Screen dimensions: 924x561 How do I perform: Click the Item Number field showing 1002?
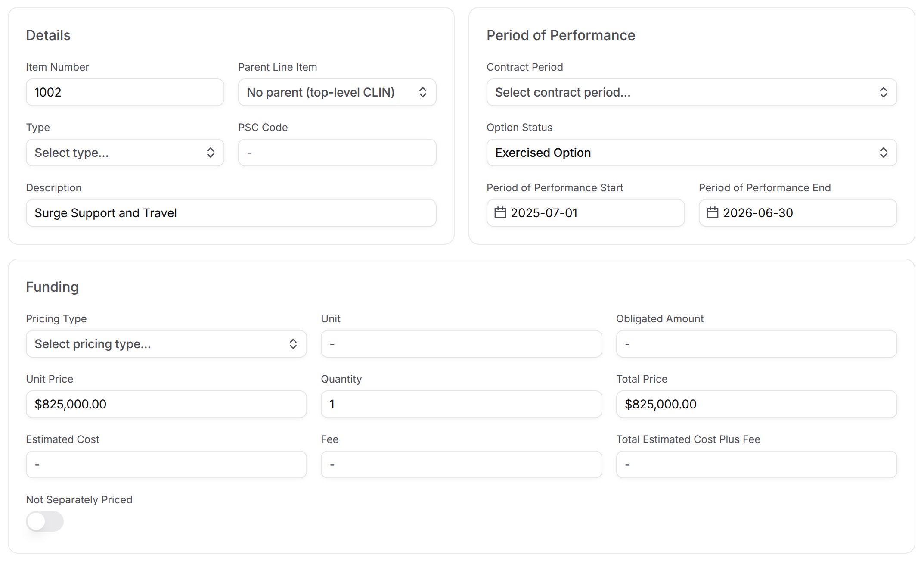click(x=125, y=92)
